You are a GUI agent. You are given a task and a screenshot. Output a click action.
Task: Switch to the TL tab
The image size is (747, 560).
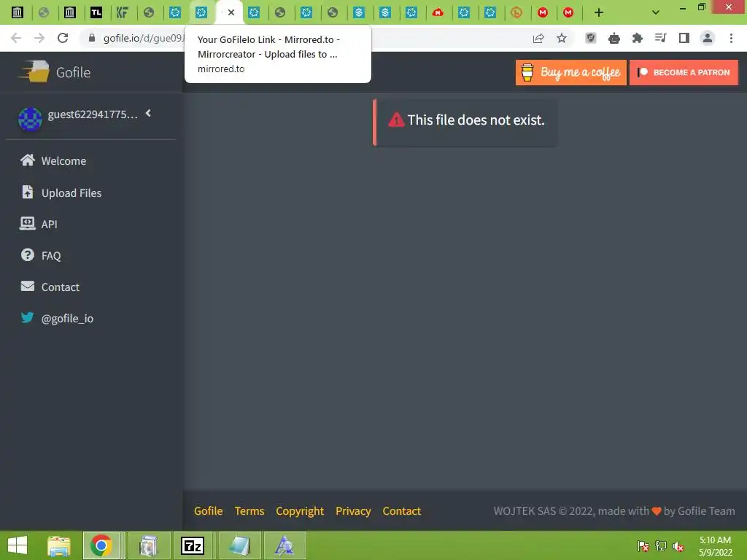(96, 12)
